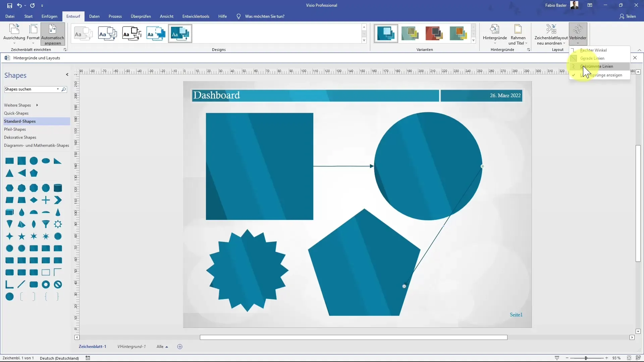Click the Was möchten Sie tun search box
The image size is (644, 362).
(x=265, y=16)
